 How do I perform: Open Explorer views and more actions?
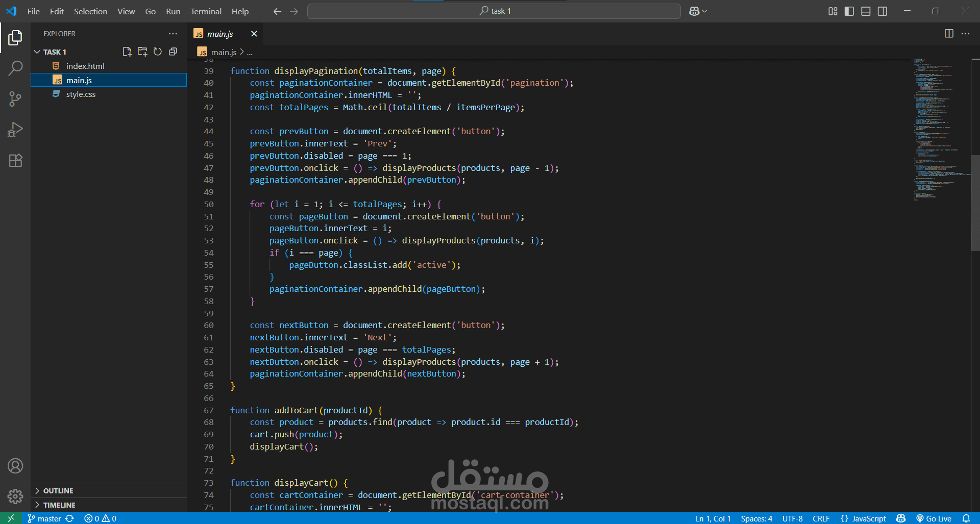point(173,34)
